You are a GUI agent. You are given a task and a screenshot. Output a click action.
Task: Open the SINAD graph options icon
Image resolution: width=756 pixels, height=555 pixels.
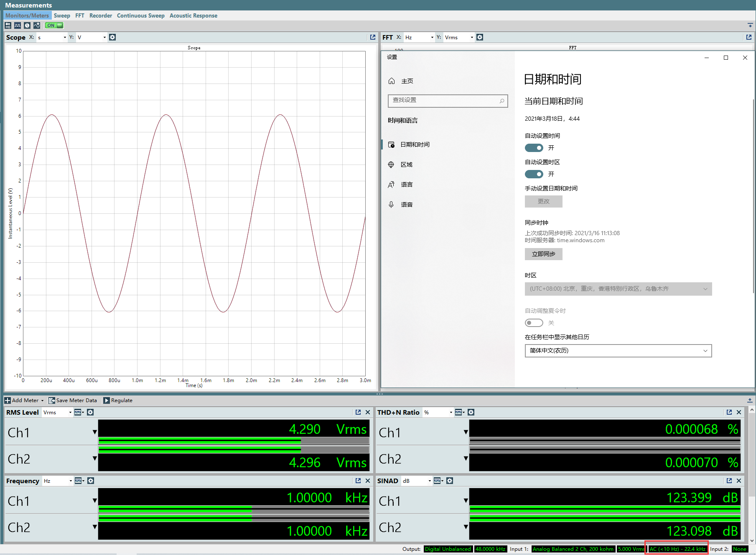[438, 481]
